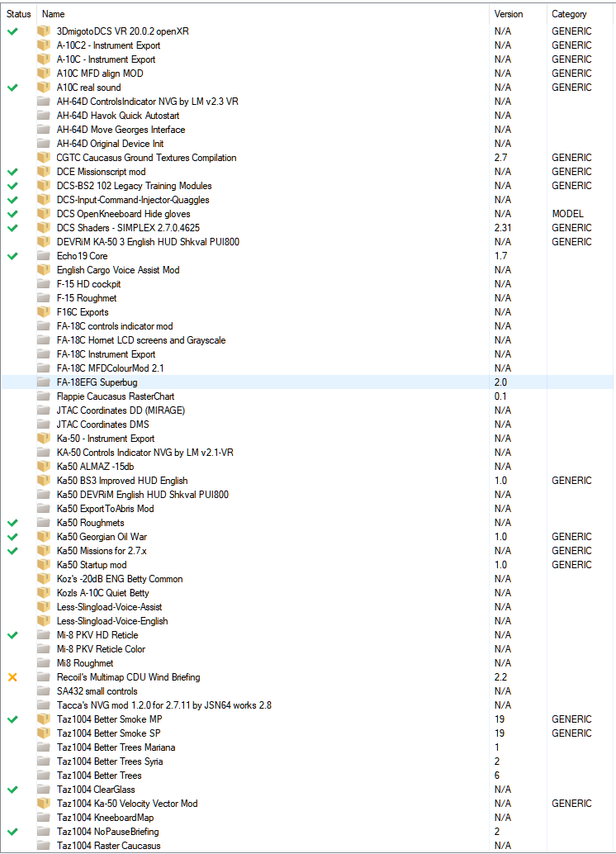Click the folder icon for F-15 HD cockpit
The image size is (616, 854).
tap(44, 284)
